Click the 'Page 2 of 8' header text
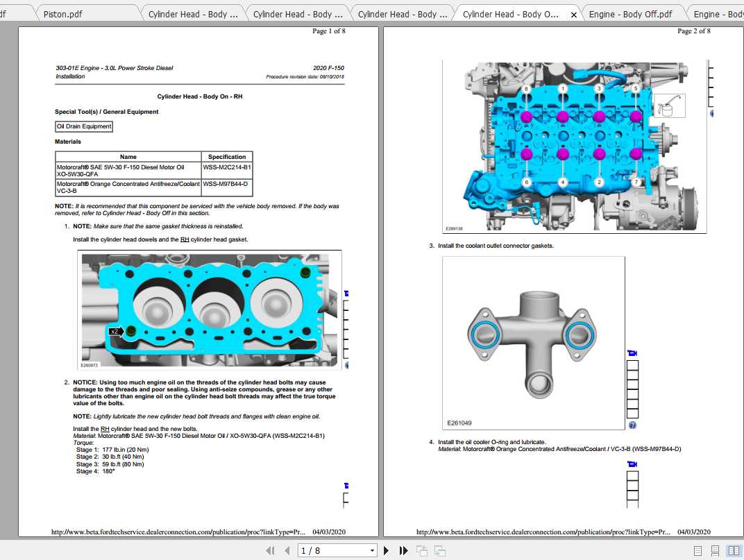 694,31
